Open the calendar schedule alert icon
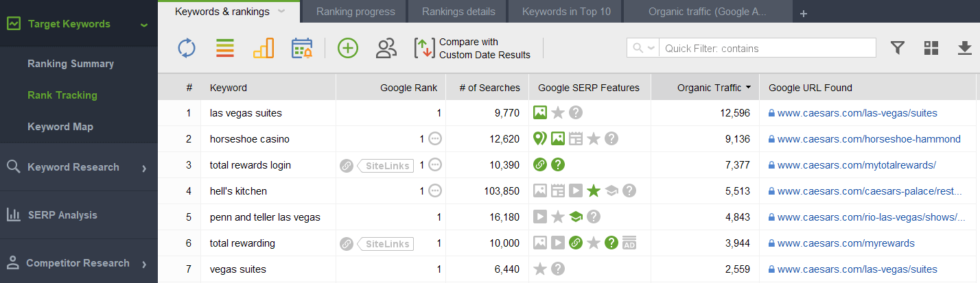The image size is (980, 283). [302, 48]
